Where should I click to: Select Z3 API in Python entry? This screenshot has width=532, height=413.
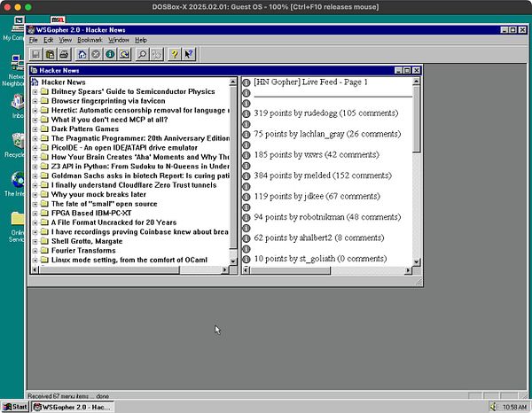(140, 167)
